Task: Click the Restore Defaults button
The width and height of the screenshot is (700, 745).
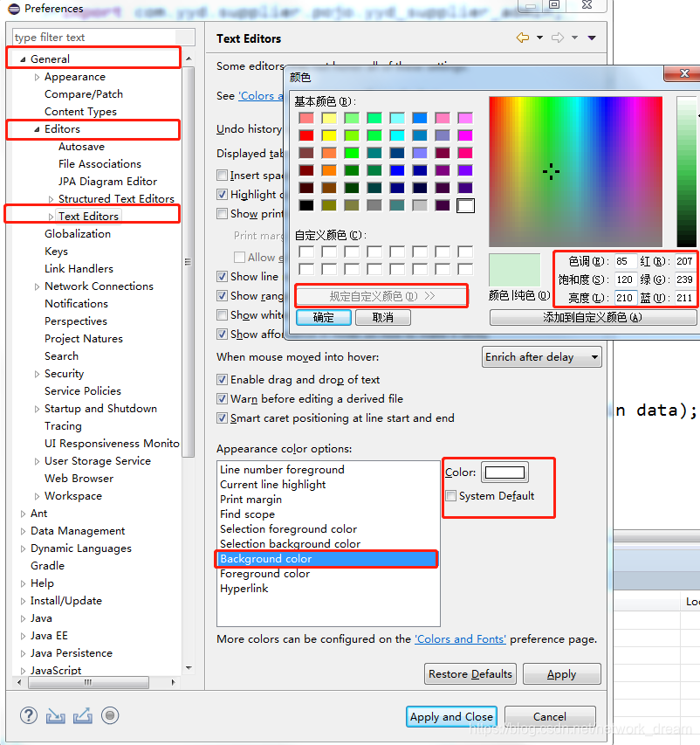Action: tap(470, 674)
